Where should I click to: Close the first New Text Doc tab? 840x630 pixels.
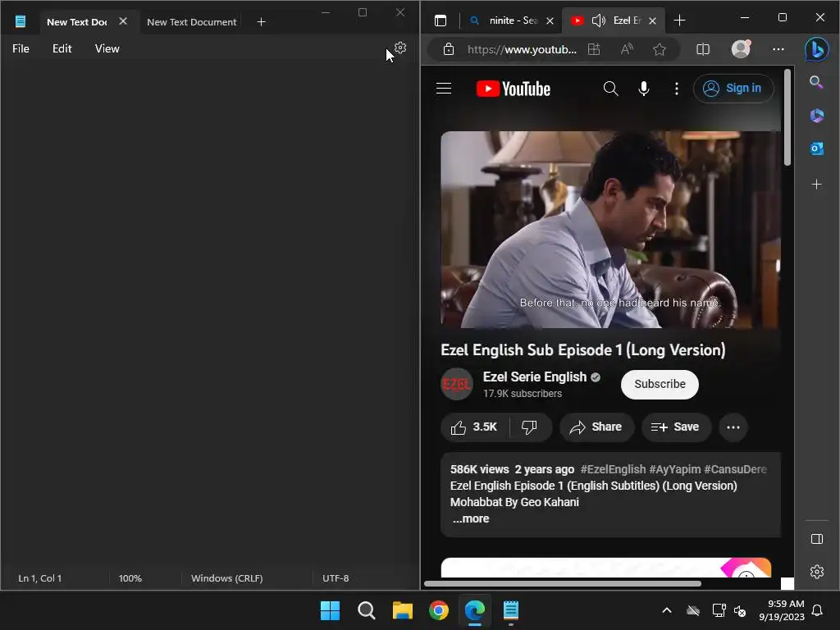123,21
